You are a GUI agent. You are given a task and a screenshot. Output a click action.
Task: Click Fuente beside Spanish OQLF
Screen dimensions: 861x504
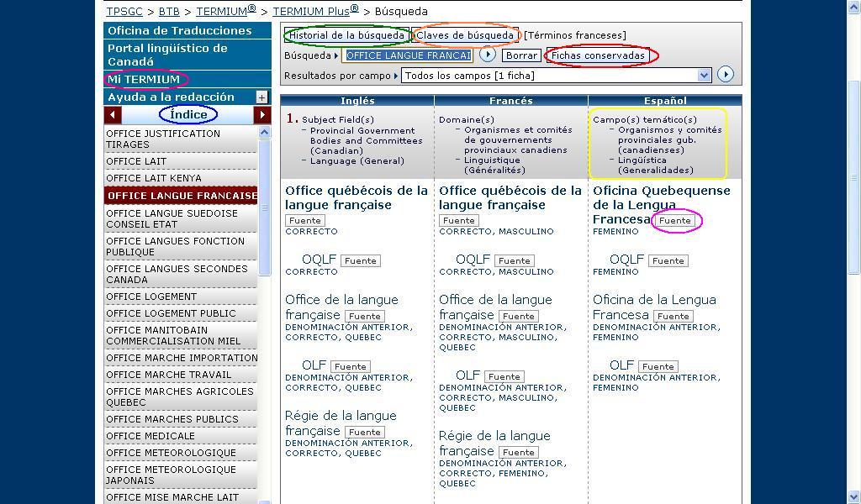(668, 261)
